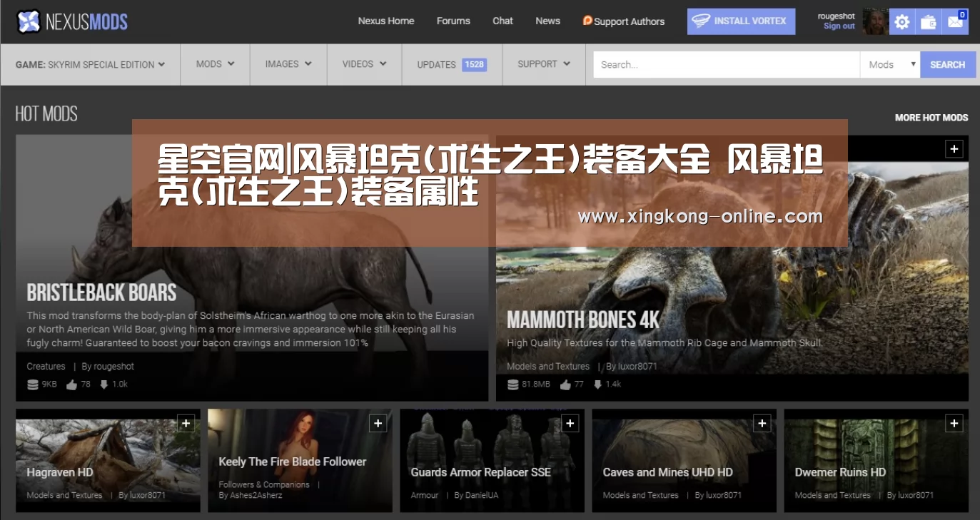Click the plus icon on Hagraven HD
This screenshot has width=980, height=520.
[186, 423]
